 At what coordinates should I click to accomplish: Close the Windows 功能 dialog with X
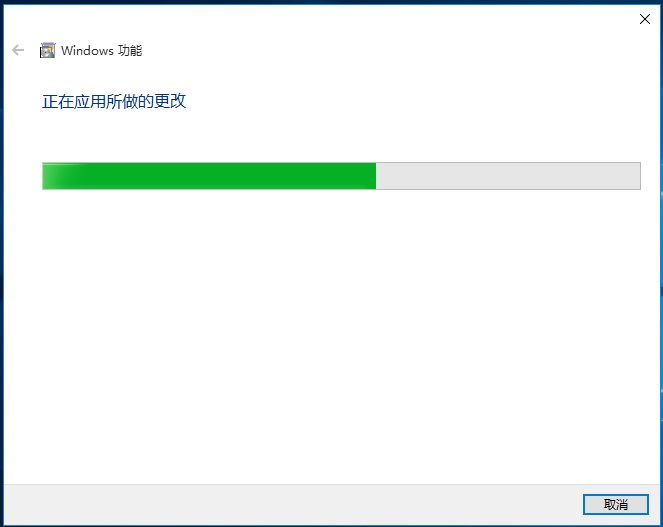[645, 19]
